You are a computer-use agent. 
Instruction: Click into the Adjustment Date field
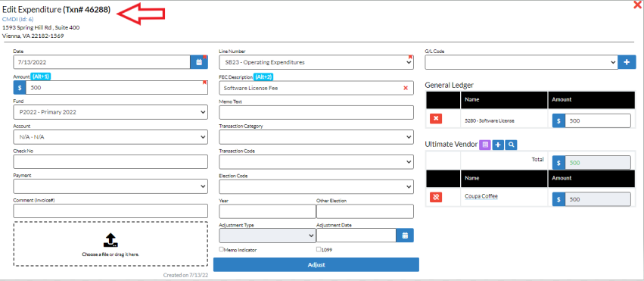(356, 236)
